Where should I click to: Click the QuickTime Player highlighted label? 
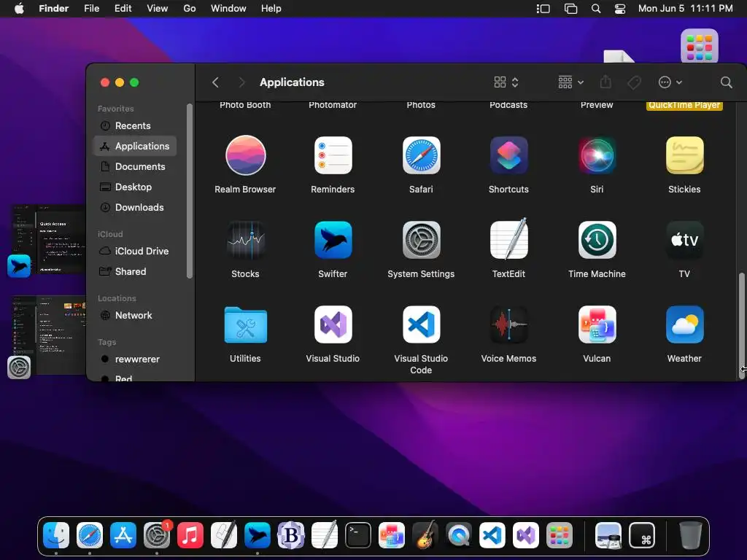click(684, 105)
